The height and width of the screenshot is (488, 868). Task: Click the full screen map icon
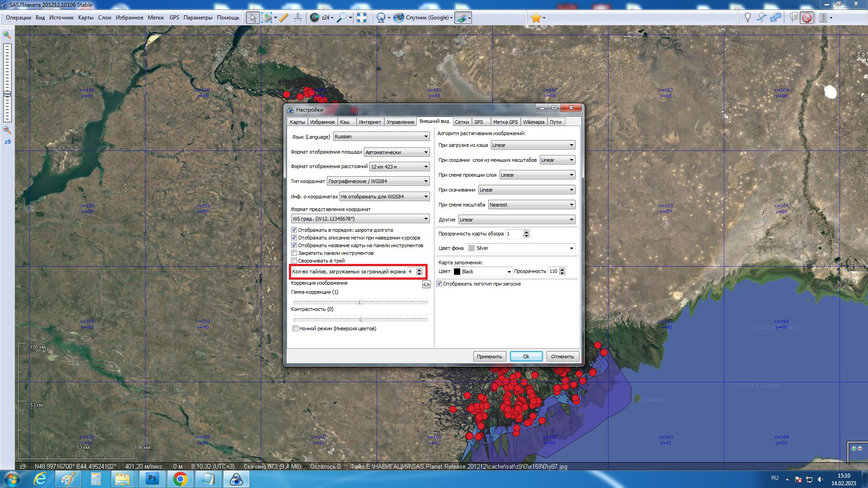click(362, 18)
